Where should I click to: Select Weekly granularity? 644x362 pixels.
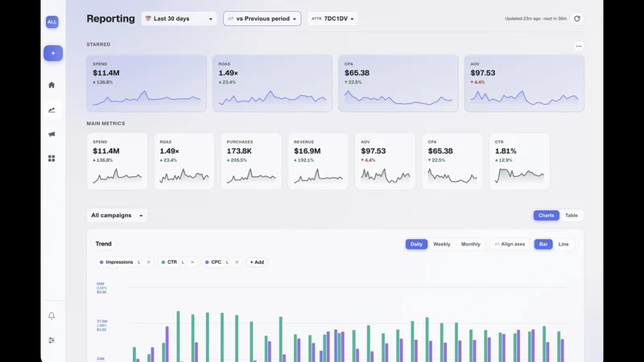442,245
